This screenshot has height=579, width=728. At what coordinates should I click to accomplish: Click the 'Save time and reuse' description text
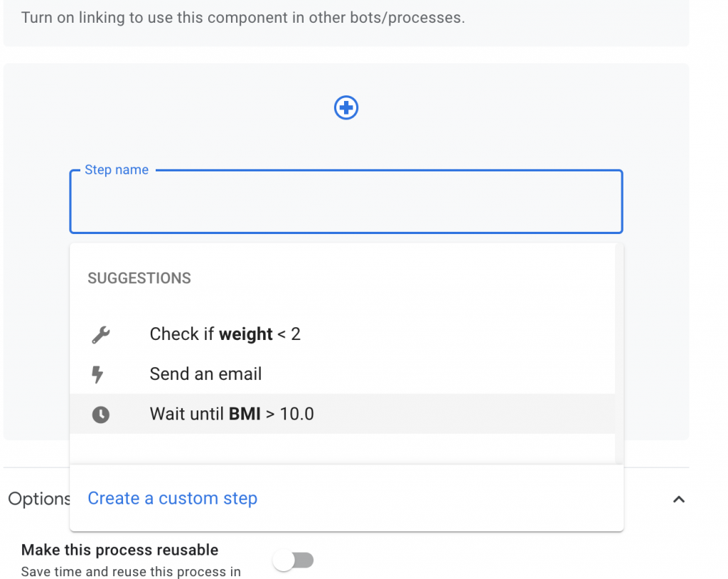coord(131,571)
